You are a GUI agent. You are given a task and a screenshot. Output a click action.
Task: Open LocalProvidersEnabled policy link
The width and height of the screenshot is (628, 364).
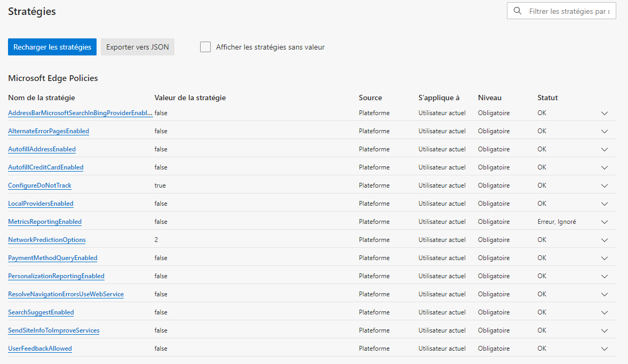point(41,204)
